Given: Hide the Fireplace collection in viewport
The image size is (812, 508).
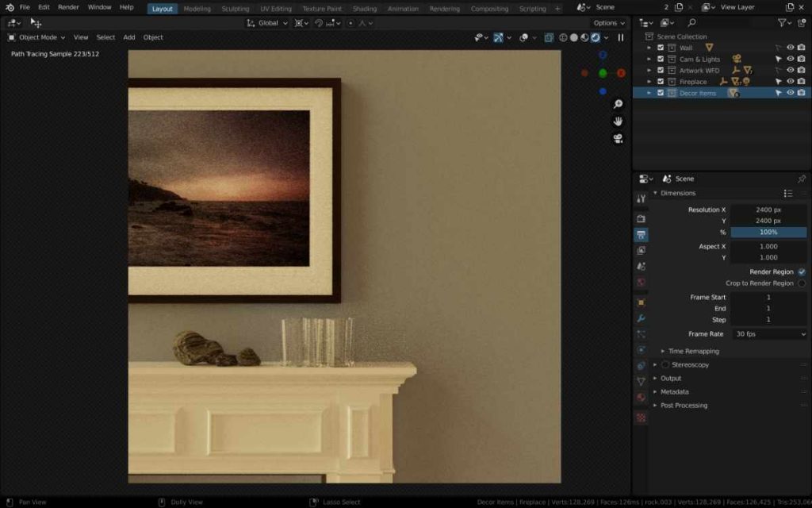Looking at the screenshot, I should [x=790, y=81].
